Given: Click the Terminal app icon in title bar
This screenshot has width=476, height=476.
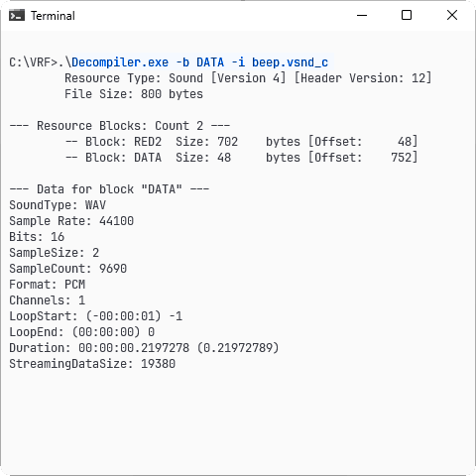Looking at the screenshot, I should (17, 16).
